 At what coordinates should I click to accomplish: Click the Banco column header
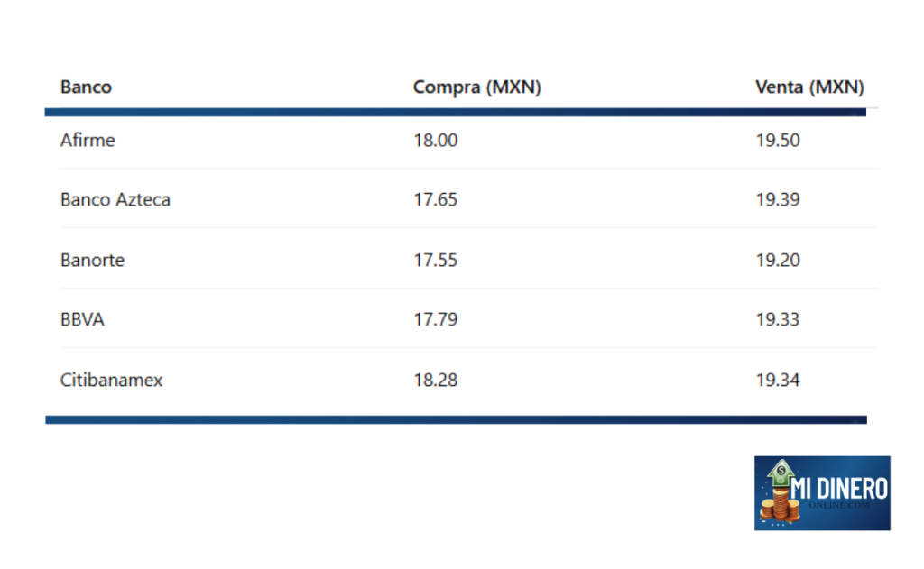pyautogui.click(x=86, y=87)
